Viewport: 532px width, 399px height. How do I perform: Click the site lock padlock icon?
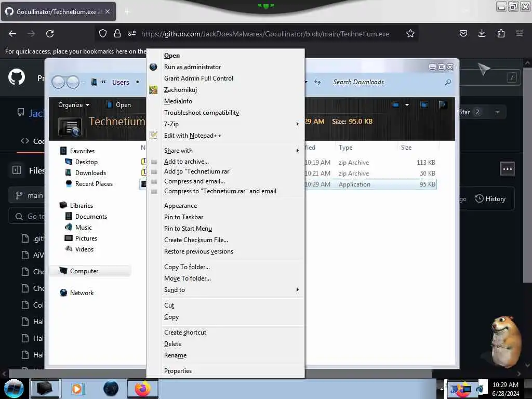(117, 33)
